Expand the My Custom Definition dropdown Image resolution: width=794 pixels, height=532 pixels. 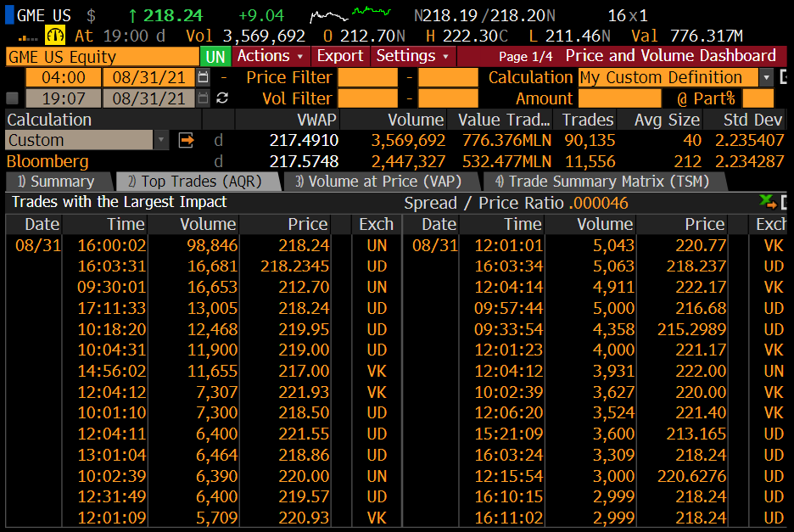[x=767, y=77]
